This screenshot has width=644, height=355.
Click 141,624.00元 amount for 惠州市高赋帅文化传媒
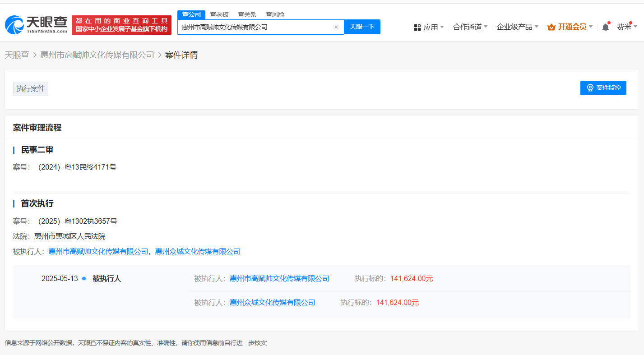pyautogui.click(x=412, y=279)
